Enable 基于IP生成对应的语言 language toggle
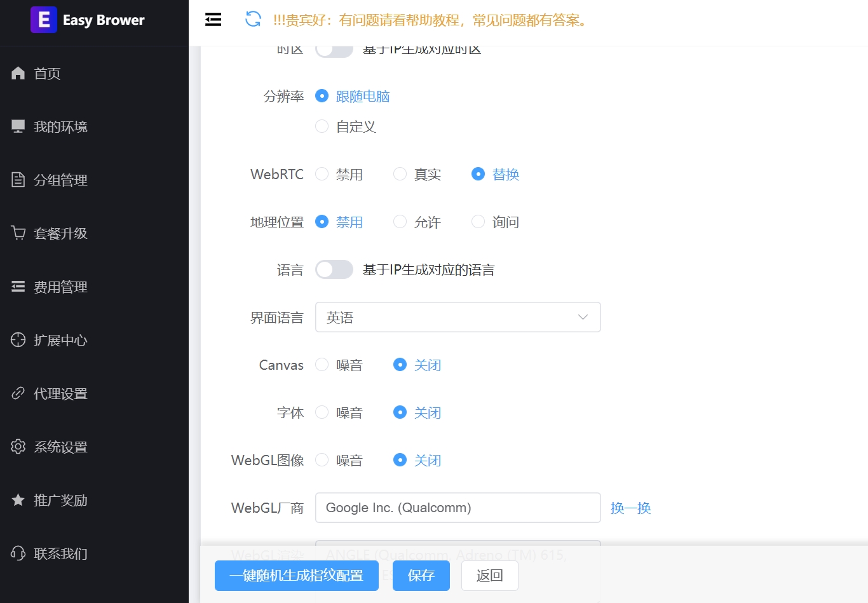Viewport: 868px width, 603px height. point(334,269)
